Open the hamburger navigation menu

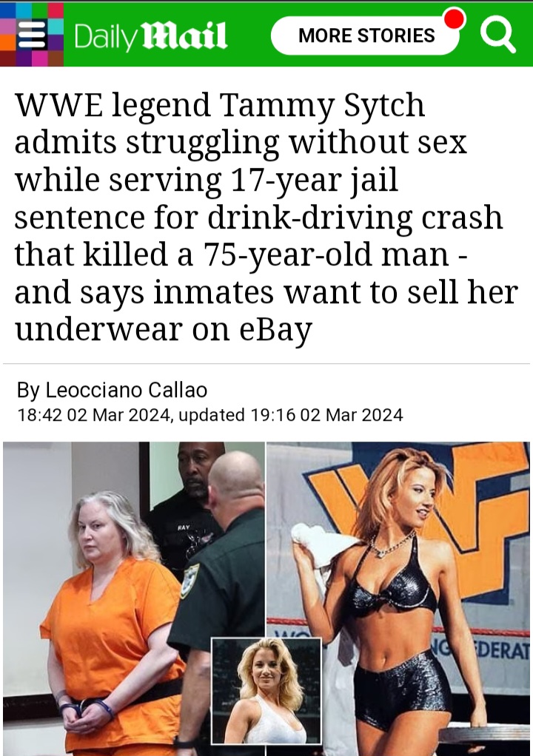click(32, 35)
